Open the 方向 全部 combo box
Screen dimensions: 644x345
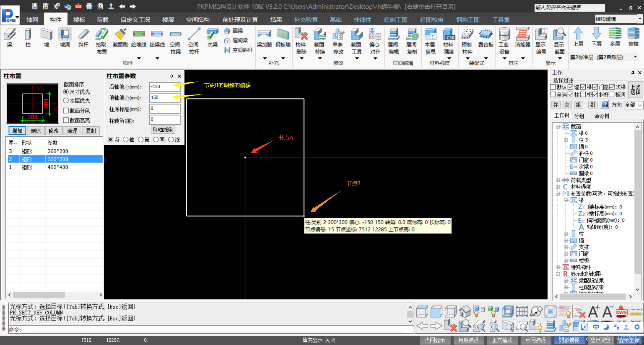point(633,105)
